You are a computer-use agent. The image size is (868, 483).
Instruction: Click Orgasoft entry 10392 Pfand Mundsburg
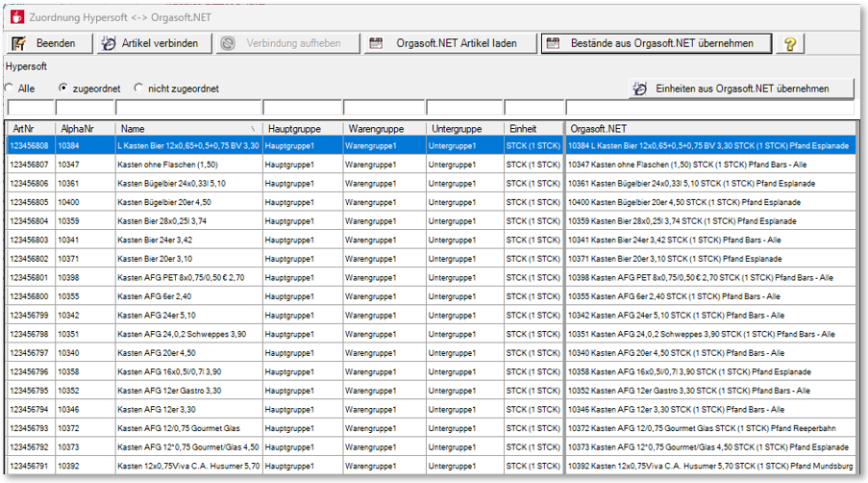point(710,466)
